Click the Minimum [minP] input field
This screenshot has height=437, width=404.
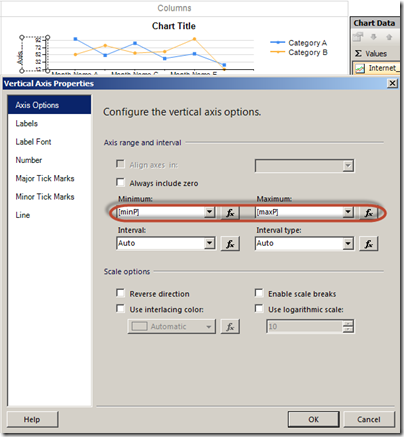[x=161, y=212]
